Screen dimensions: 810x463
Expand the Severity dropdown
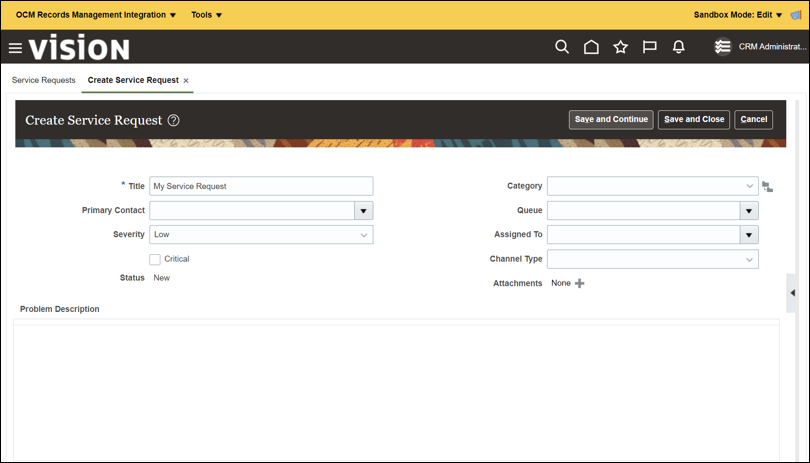pyautogui.click(x=364, y=235)
